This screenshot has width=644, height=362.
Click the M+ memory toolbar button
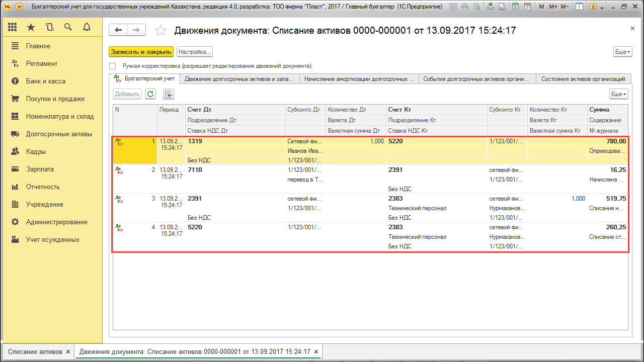(x=553, y=7)
